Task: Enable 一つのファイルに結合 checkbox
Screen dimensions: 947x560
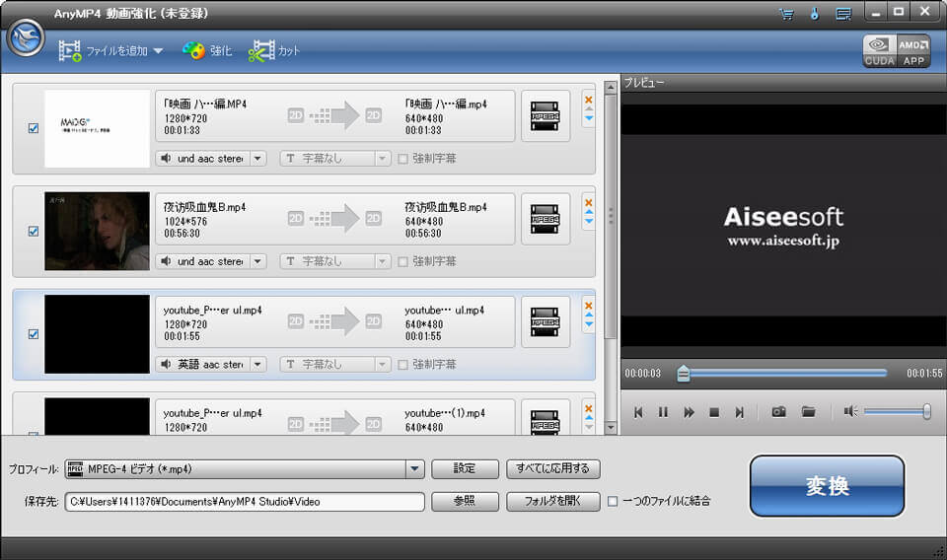Action: (x=613, y=501)
